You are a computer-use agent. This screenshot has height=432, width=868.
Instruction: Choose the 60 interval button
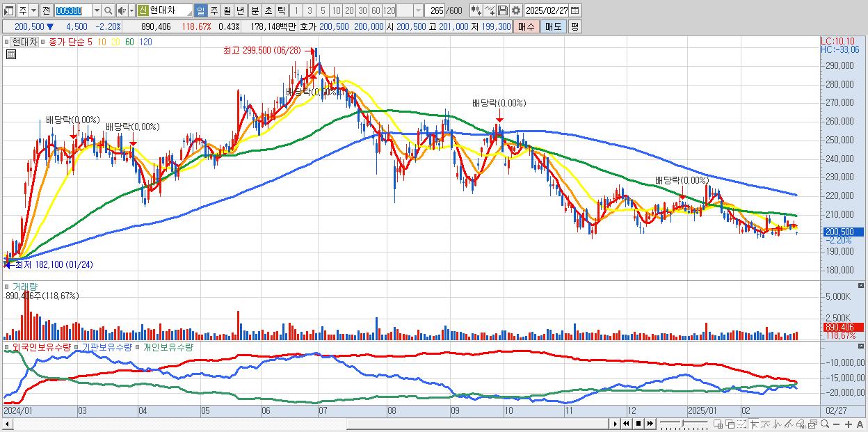376,10
